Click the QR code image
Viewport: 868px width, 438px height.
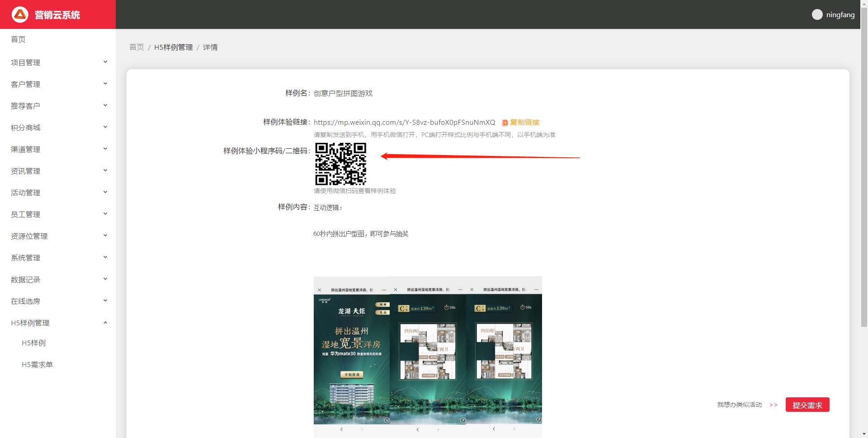tap(340, 164)
